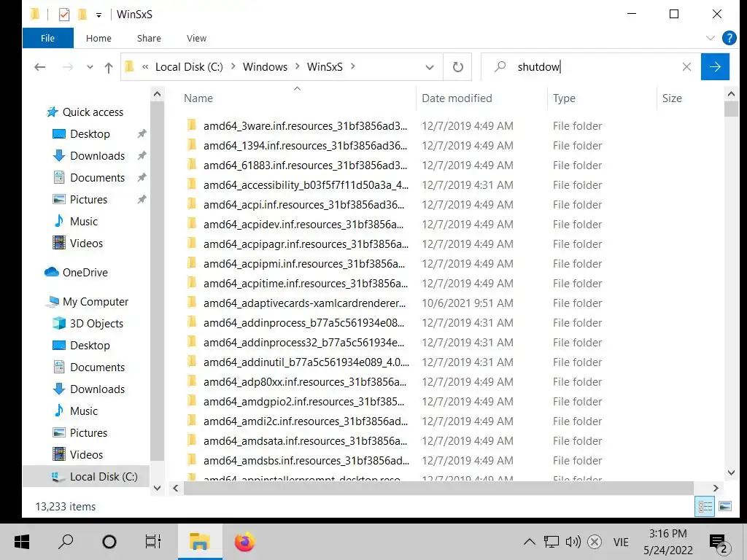Expand the ribbon with the chevron
Screen dimensions: 747x560
[711, 38]
